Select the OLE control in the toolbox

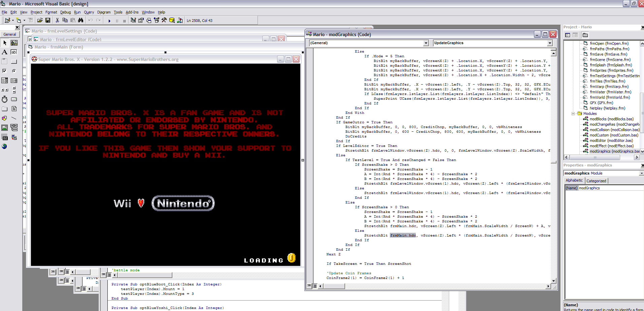point(5,137)
